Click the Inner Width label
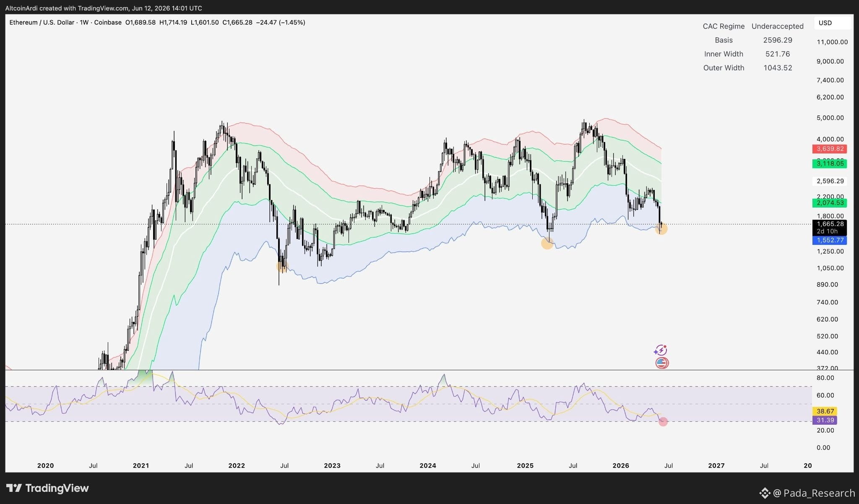The width and height of the screenshot is (859, 504). tap(724, 54)
